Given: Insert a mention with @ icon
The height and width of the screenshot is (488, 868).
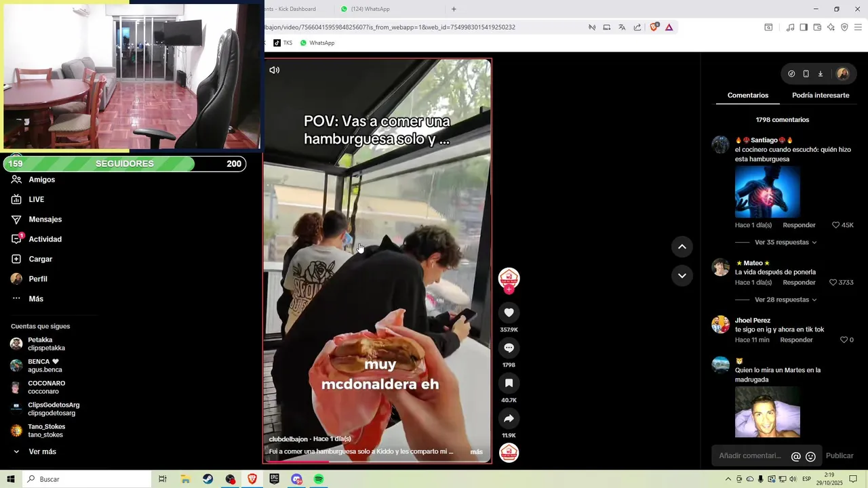Looking at the screenshot, I should pos(796,457).
